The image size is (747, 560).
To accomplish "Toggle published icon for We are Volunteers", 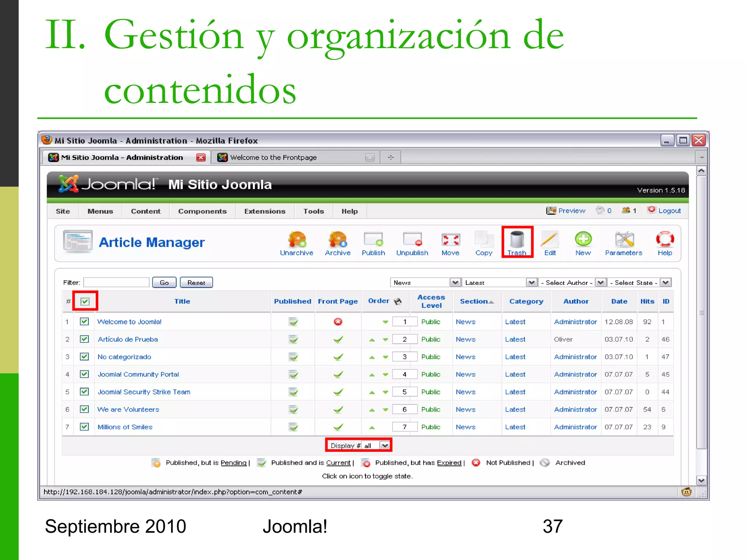I will [293, 409].
